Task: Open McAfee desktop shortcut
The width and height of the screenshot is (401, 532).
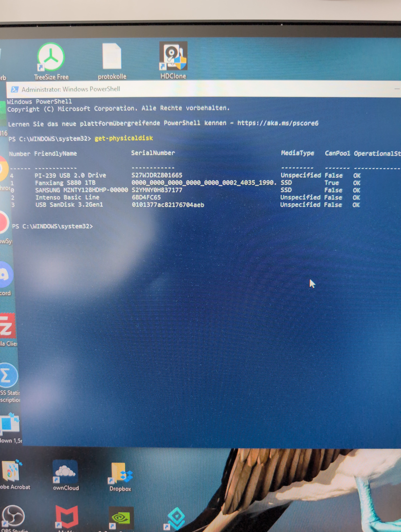Action: point(67,517)
